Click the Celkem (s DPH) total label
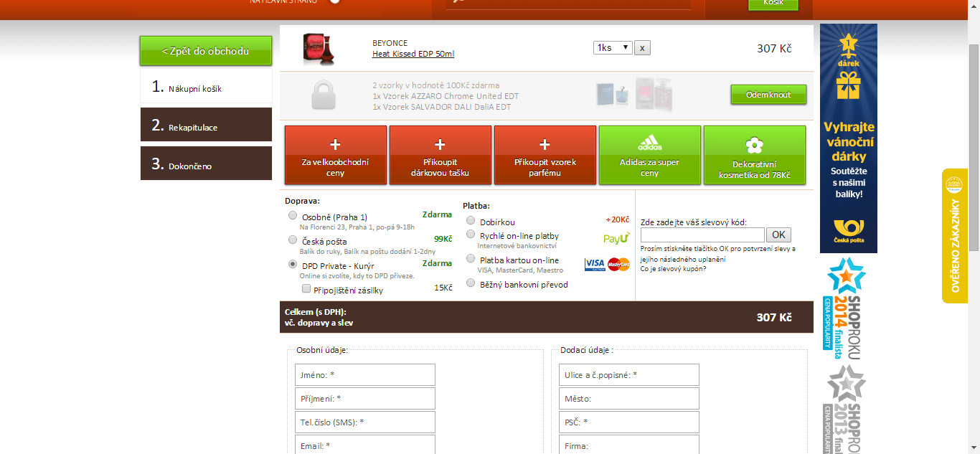This screenshot has width=980, height=454. tap(316, 312)
